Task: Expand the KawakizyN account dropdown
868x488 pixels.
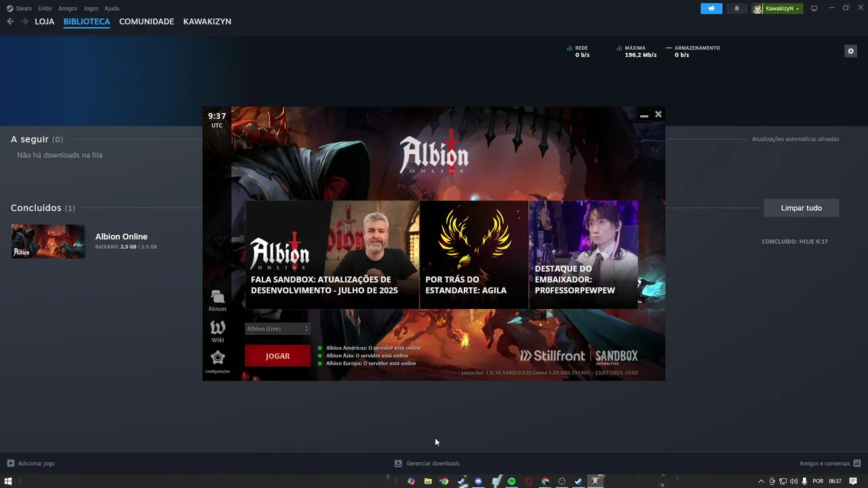Action: click(783, 8)
